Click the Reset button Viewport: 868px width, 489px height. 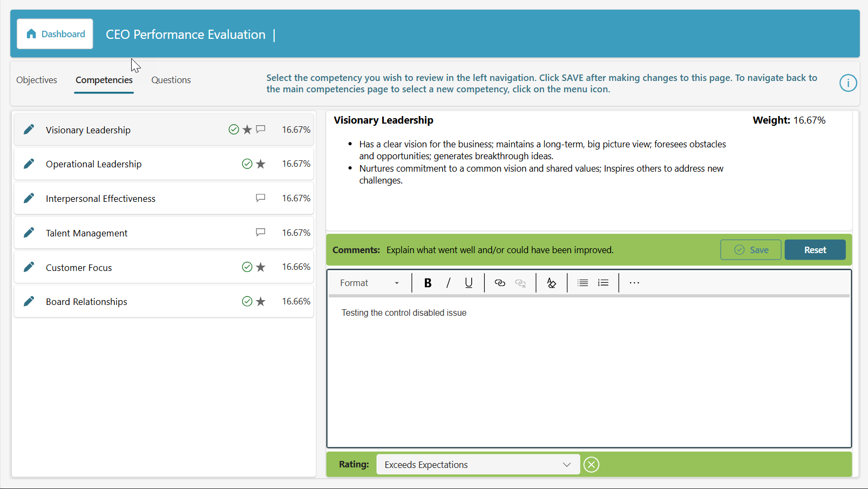(815, 250)
